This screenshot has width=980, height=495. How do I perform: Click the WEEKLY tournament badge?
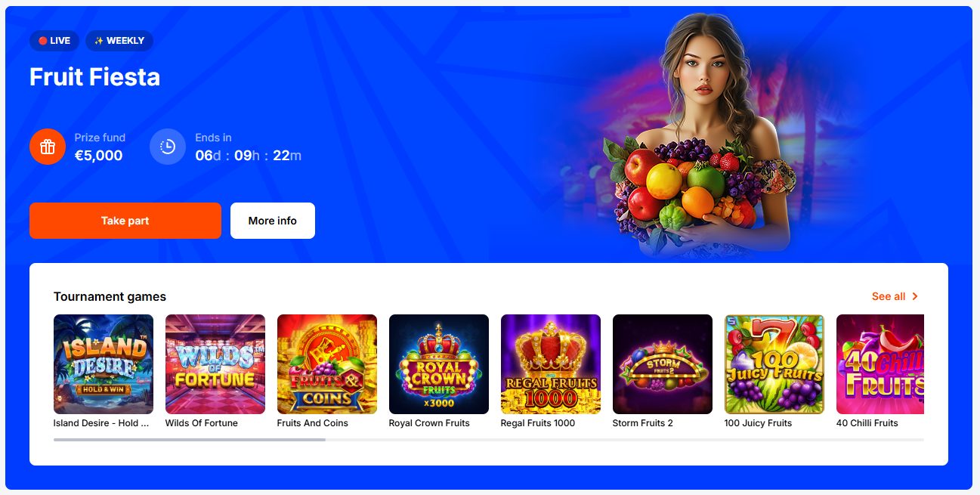(x=119, y=41)
